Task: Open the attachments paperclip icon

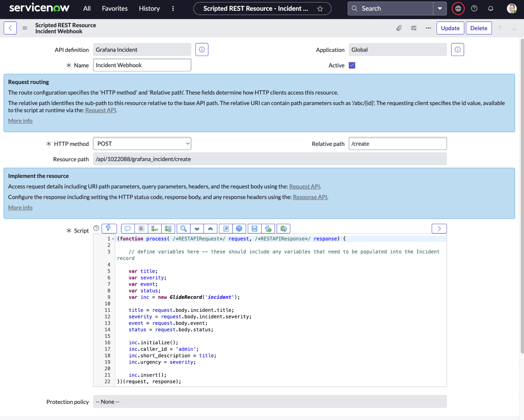Action: coord(399,28)
